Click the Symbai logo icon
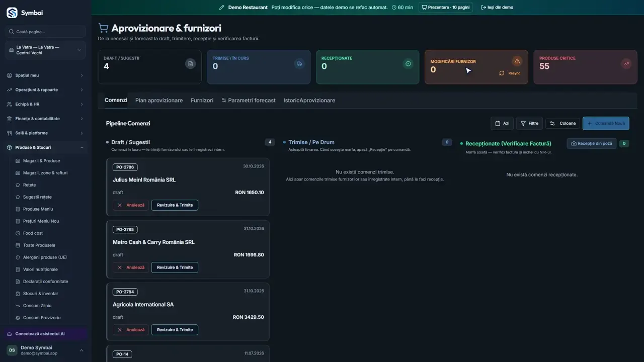 pyautogui.click(x=12, y=13)
